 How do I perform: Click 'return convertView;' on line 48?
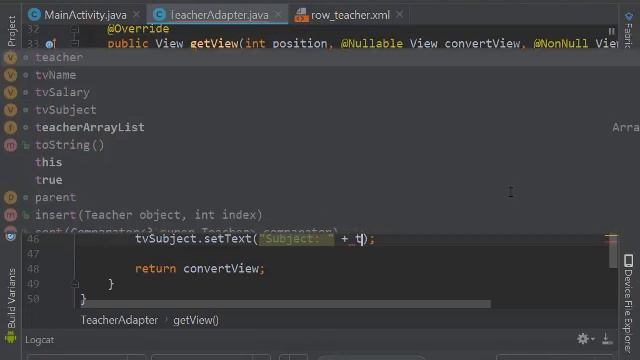200,269
